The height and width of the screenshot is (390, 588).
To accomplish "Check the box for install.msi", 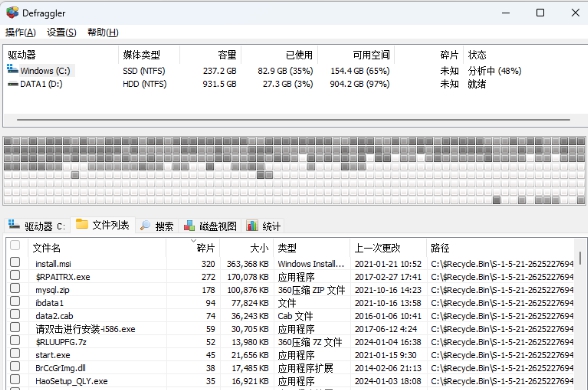I will 15,262.
